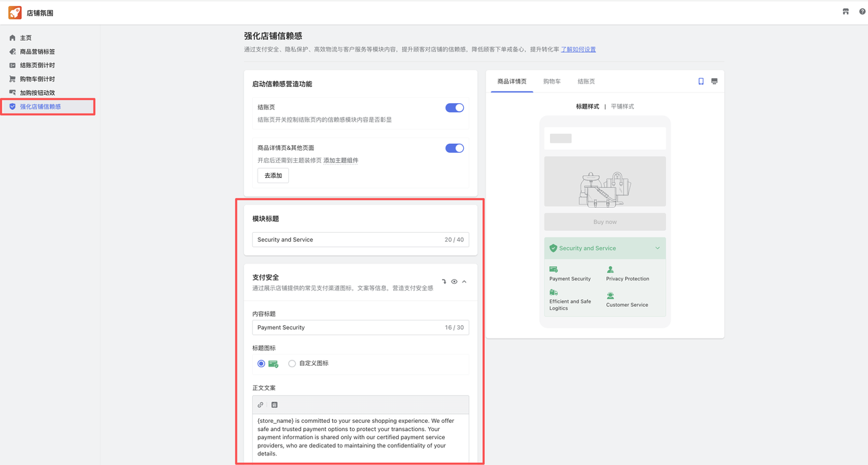Collapse the 支付安全 section
The width and height of the screenshot is (868, 465).
pyautogui.click(x=464, y=281)
